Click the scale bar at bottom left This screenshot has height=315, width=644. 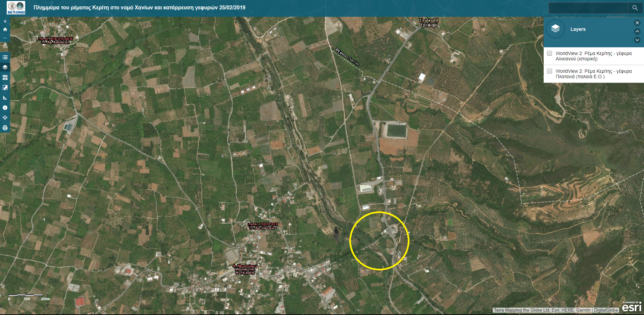click(29, 298)
